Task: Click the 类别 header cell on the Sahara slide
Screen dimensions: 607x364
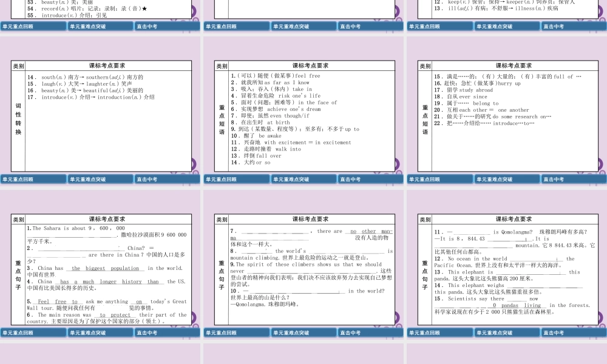Action: [18, 220]
